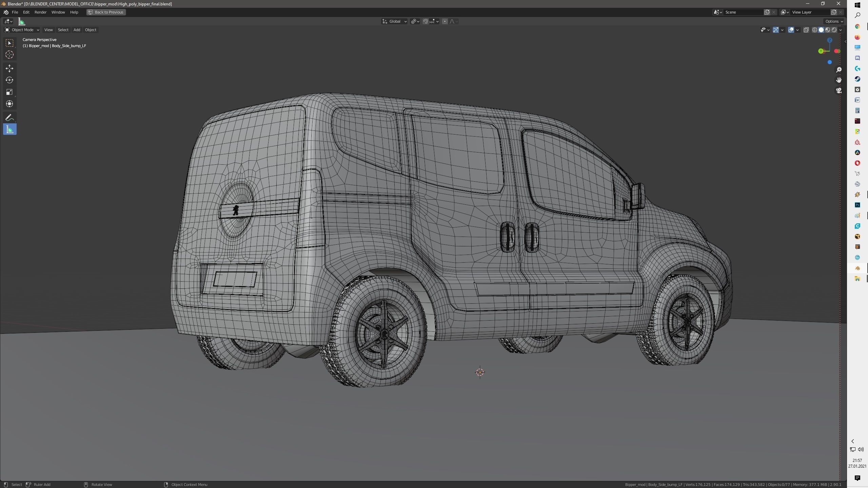
Task: Toggle X-Ray shading mode
Action: click(x=807, y=30)
